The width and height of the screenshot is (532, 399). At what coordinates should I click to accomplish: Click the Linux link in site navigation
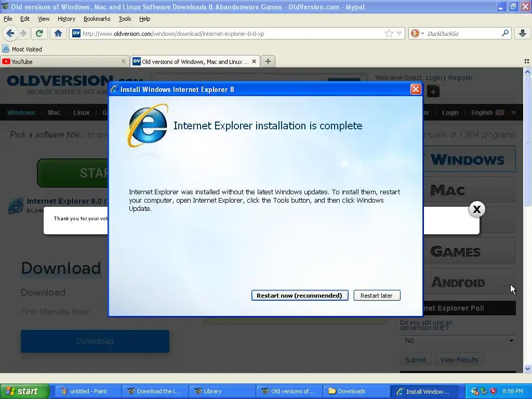[82, 113]
